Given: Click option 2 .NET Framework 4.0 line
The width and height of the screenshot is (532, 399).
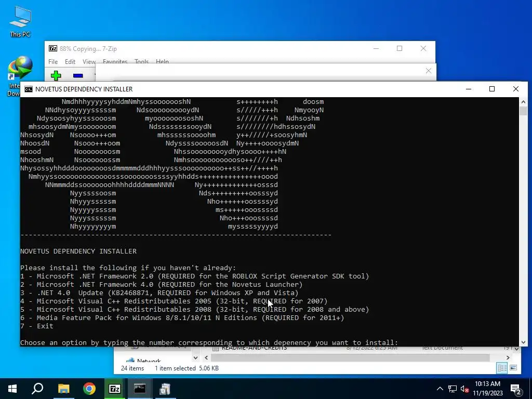Looking at the screenshot, I should 161,284.
